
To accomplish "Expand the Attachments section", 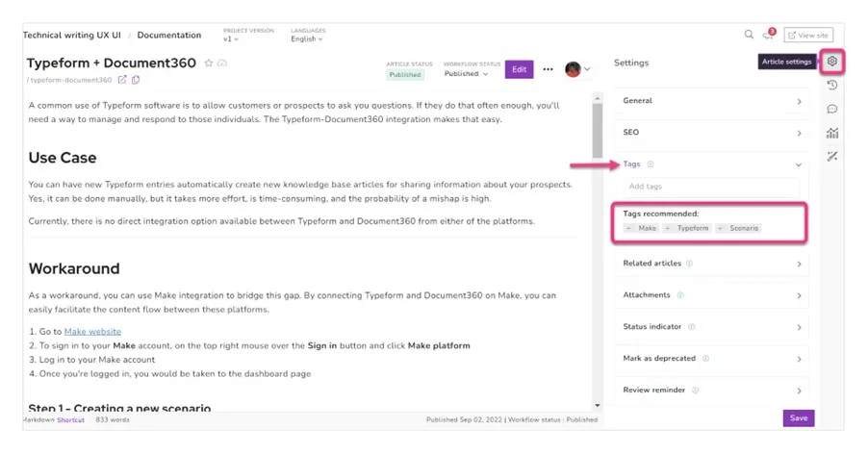I will click(x=711, y=295).
